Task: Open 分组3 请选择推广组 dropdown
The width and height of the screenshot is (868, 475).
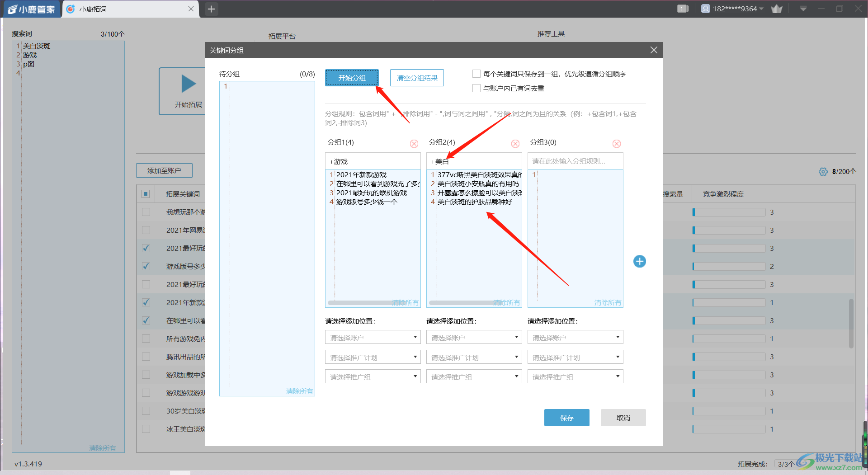Action: (575, 376)
